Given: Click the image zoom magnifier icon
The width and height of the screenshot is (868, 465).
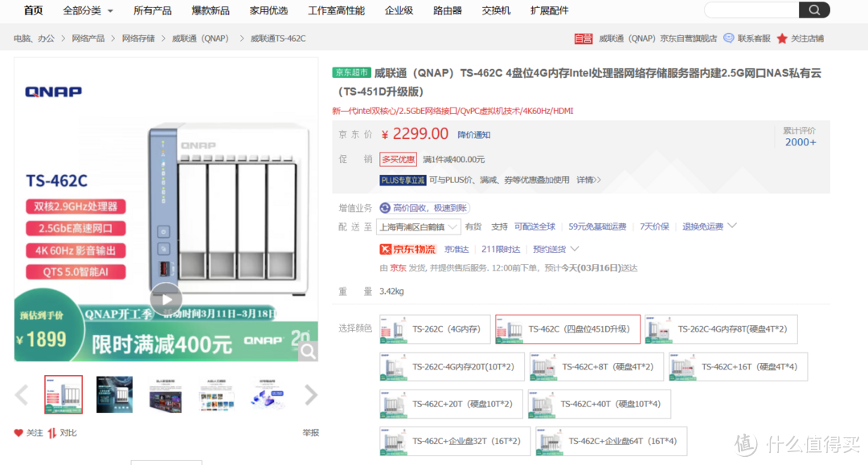Looking at the screenshot, I should (308, 351).
